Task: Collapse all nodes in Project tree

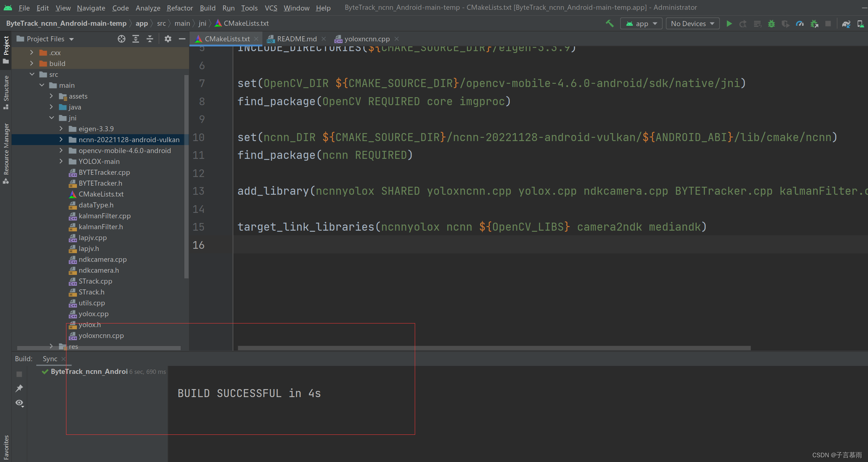Action: [150, 39]
